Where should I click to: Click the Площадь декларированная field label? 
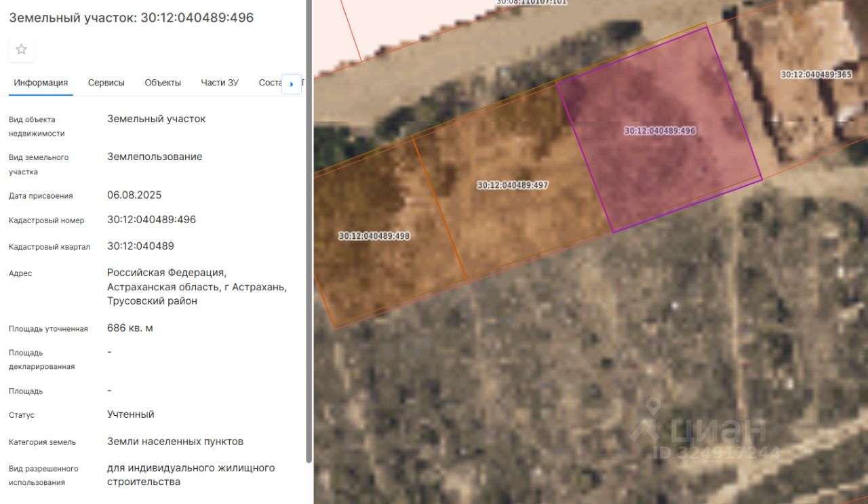(42, 360)
